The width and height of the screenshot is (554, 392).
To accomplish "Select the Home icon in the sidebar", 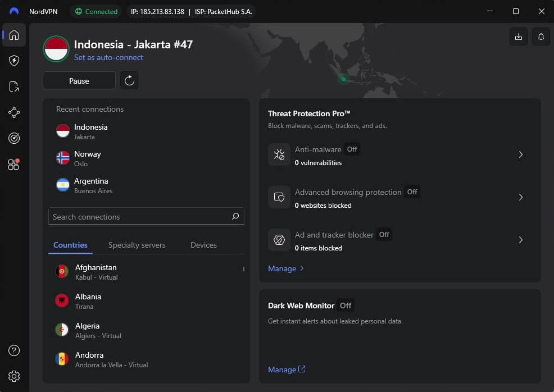I will (x=13, y=35).
